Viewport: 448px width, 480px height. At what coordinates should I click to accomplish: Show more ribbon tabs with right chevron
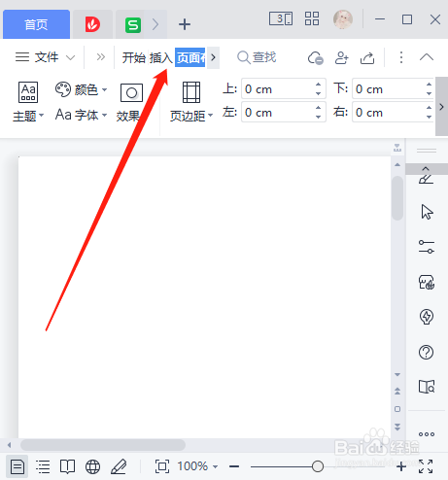[x=213, y=57]
